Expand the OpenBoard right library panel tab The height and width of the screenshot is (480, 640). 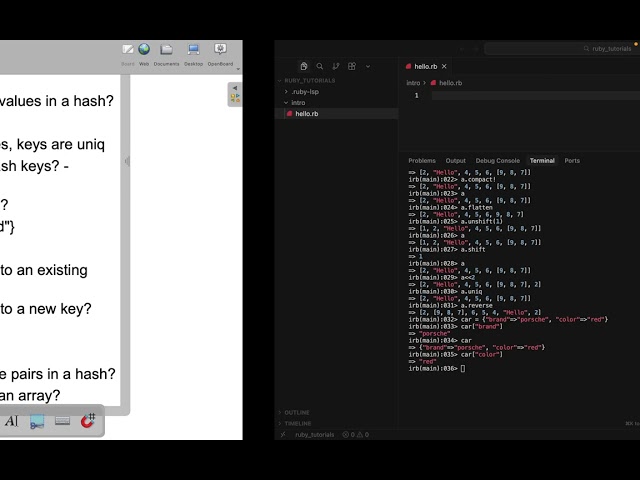coord(235,94)
